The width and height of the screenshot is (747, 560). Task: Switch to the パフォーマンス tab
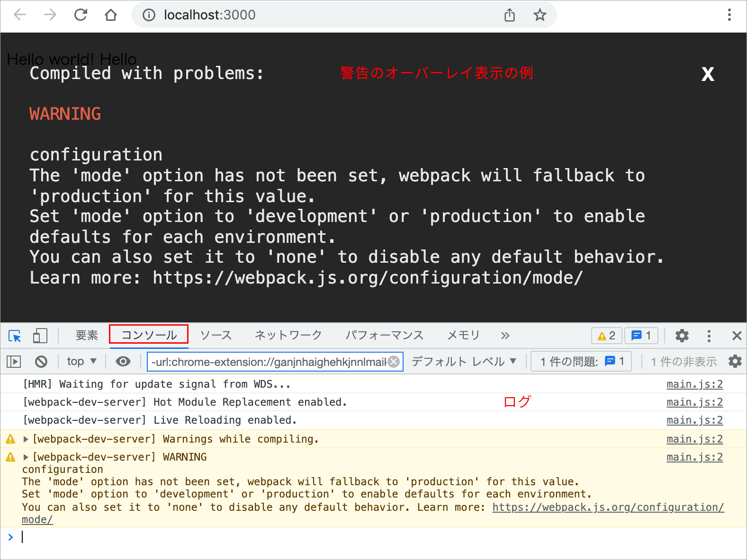(x=384, y=335)
